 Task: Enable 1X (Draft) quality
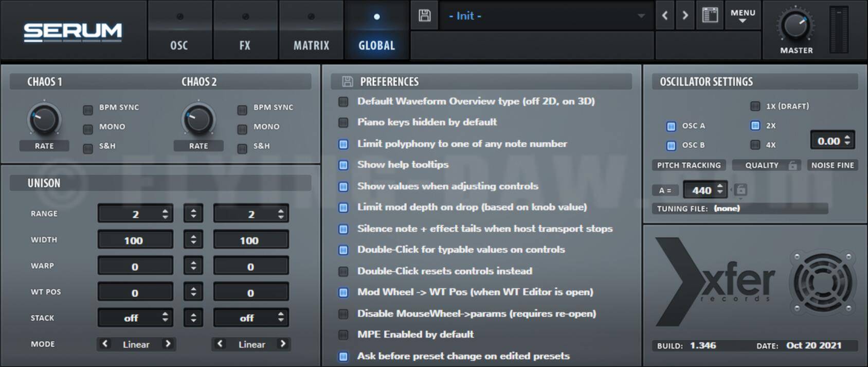[755, 106]
